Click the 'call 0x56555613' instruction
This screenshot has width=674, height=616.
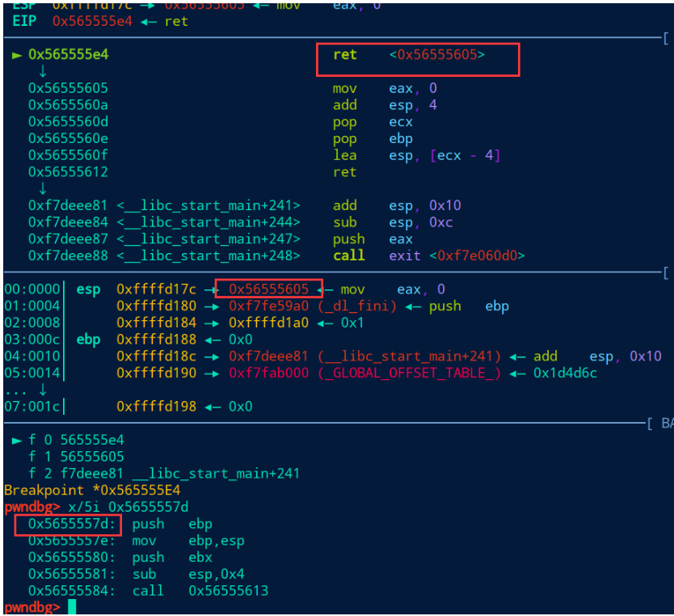pos(200,591)
